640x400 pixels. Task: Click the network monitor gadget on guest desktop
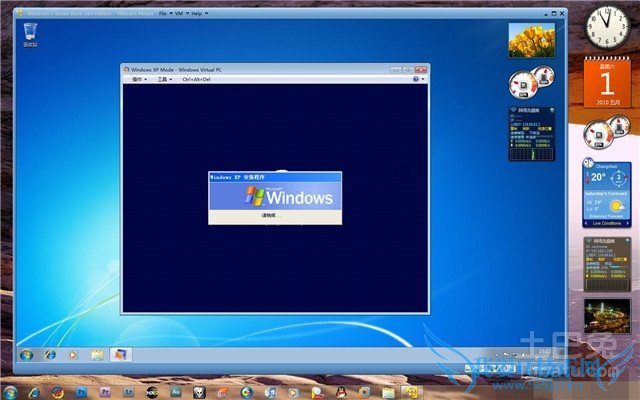coord(531,133)
